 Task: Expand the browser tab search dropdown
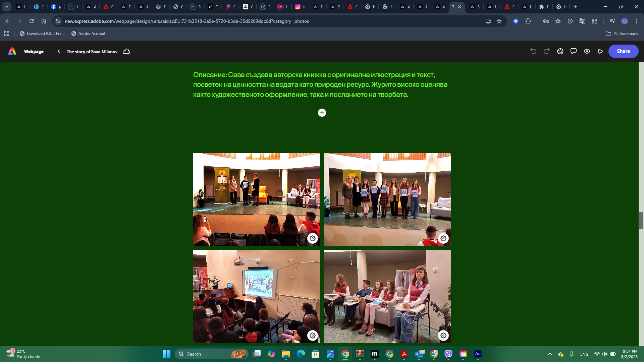[6, 7]
